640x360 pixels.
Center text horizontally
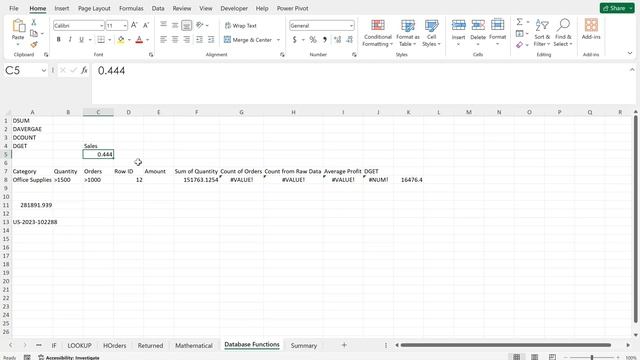(175, 40)
